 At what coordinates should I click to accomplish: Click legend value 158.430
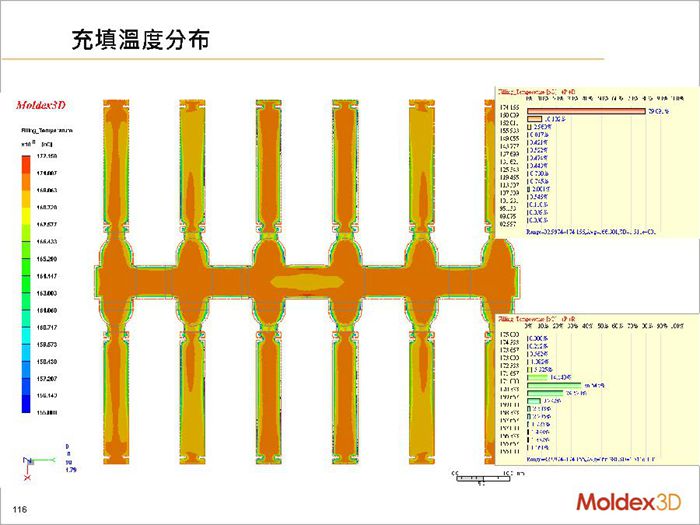[47, 362]
